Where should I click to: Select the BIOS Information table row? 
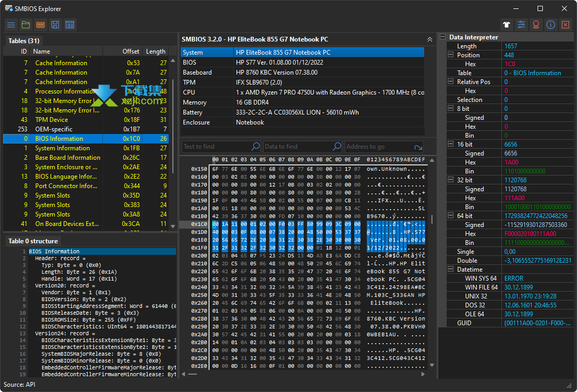pyautogui.click(x=86, y=139)
